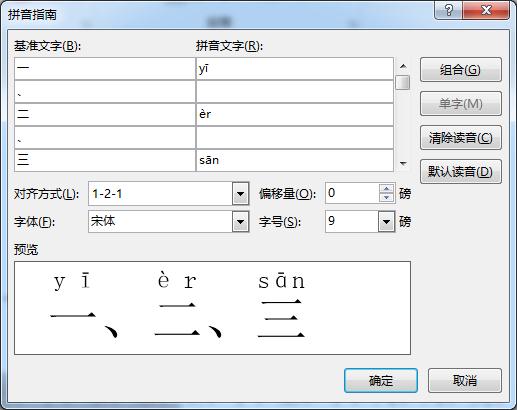Restore defaults with 默认读音(D) button
517x410 pixels.
coord(461,172)
